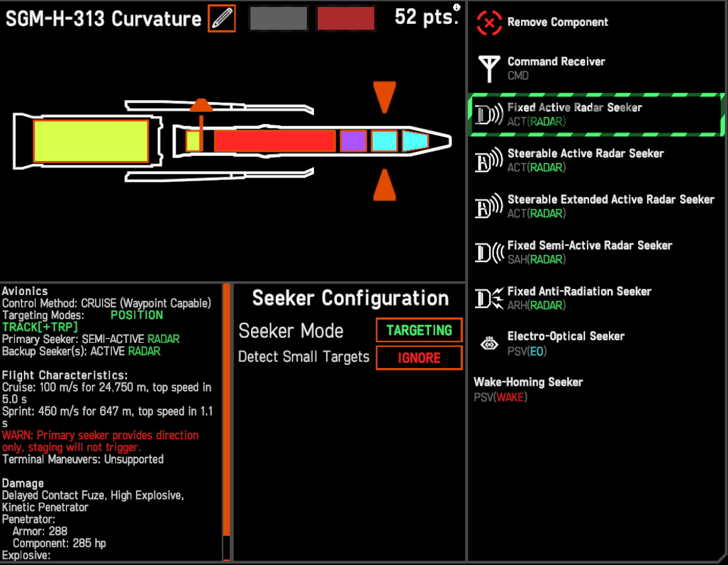This screenshot has height=565, width=728.
Task: Click the lower orange up-pointing arrow marker
Action: click(384, 185)
